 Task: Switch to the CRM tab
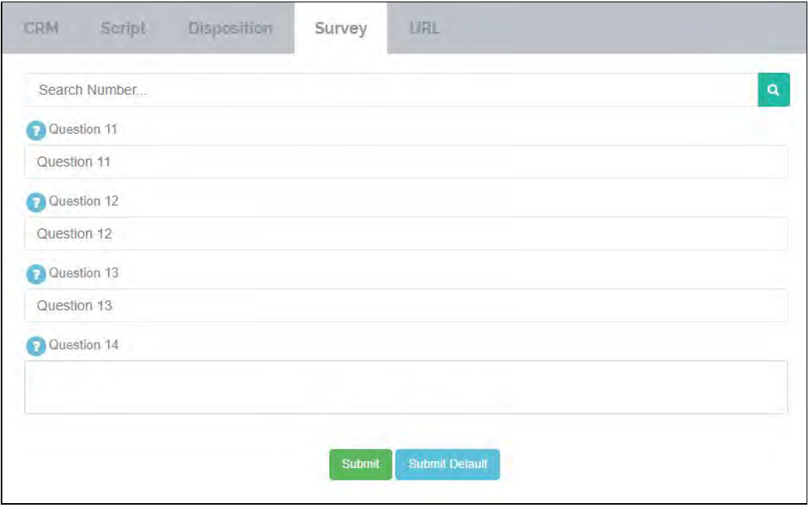41,29
